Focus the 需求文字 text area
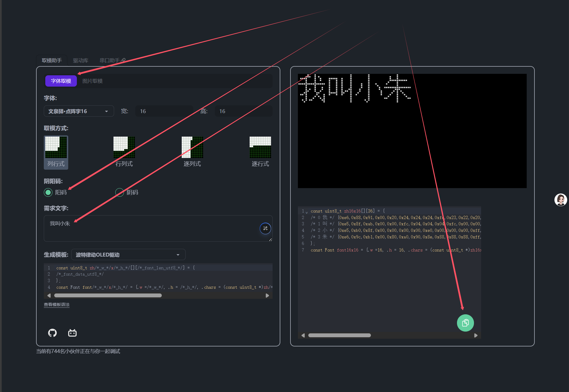569x392 pixels. click(158, 228)
